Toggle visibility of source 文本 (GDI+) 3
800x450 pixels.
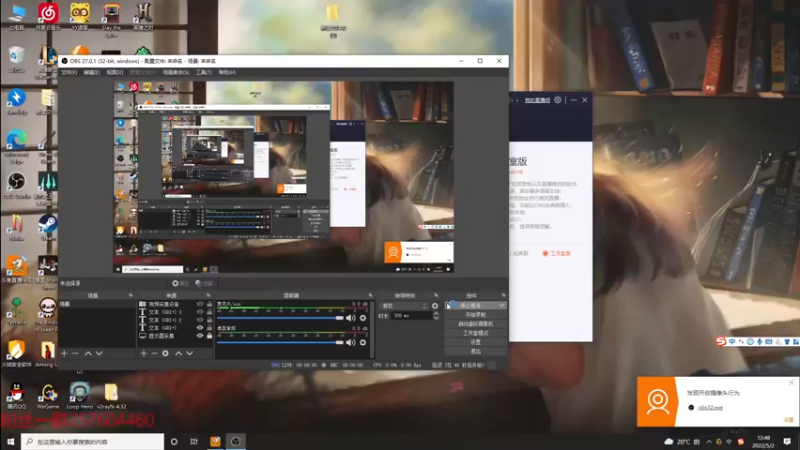coord(200,312)
